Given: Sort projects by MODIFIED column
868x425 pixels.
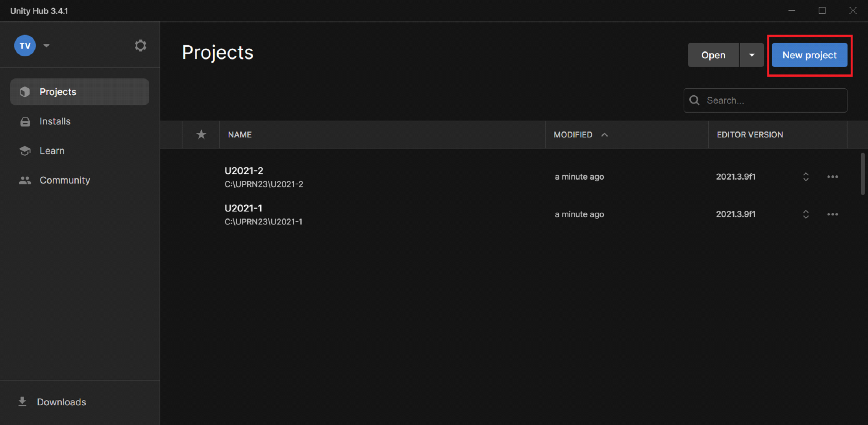Looking at the screenshot, I should click(x=573, y=135).
